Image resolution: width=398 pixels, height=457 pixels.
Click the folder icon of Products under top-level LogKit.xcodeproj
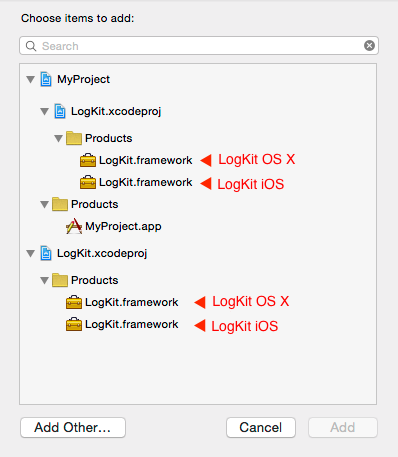(x=60, y=280)
